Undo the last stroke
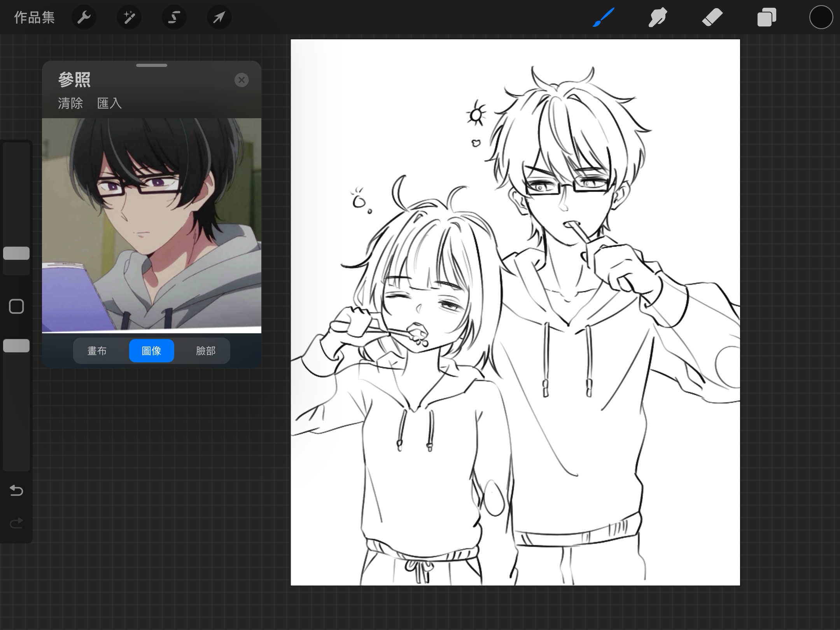This screenshot has height=630, width=840. [x=16, y=490]
